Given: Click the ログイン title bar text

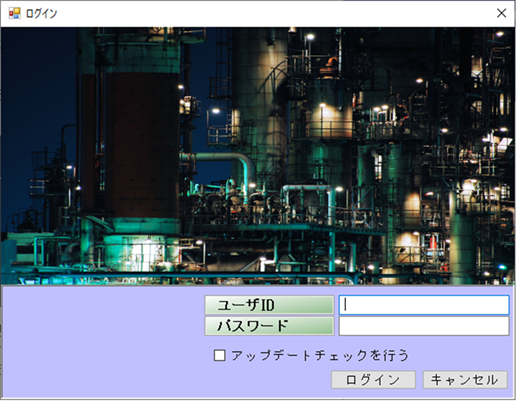Looking at the screenshot, I should [42, 13].
